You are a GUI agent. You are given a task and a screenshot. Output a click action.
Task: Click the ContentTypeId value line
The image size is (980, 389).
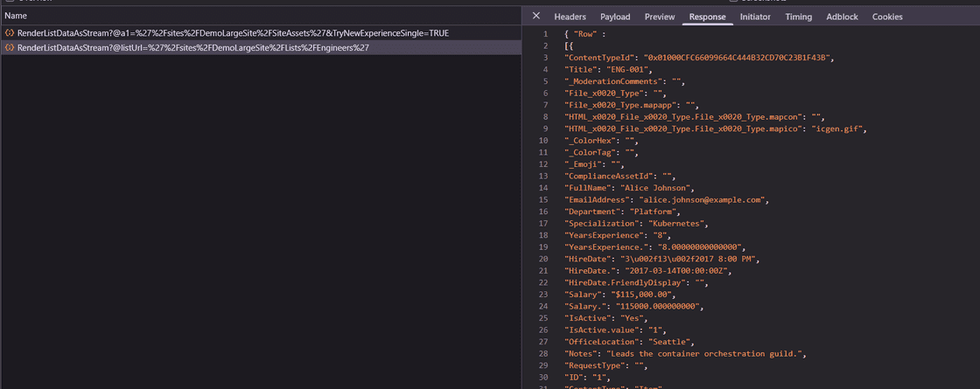(699, 58)
